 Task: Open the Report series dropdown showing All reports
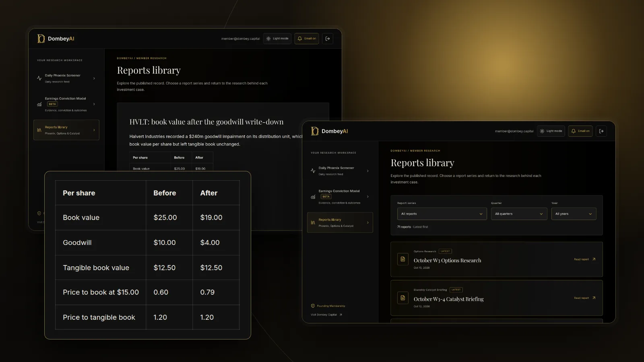pyautogui.click(x=442, y=214)
